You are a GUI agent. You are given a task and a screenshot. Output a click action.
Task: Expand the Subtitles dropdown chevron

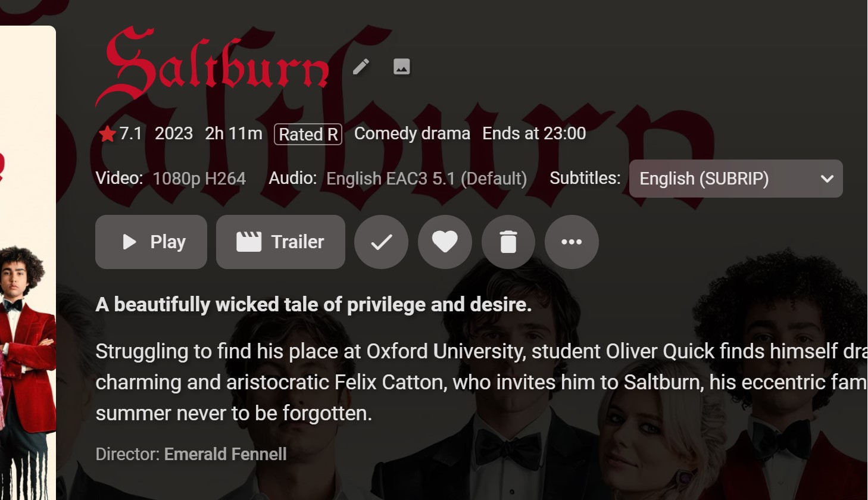coord(827,179)
